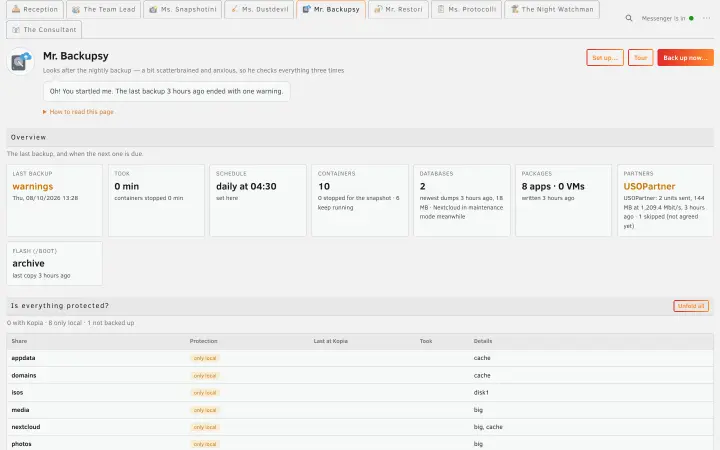
Task: Select the domains share row
Action: point(360,375)
